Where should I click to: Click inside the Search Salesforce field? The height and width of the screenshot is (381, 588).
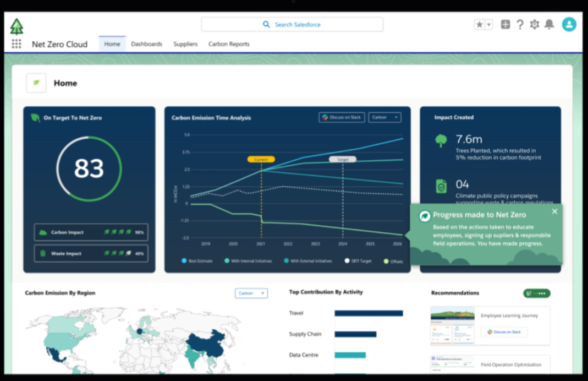click(292, 24)
